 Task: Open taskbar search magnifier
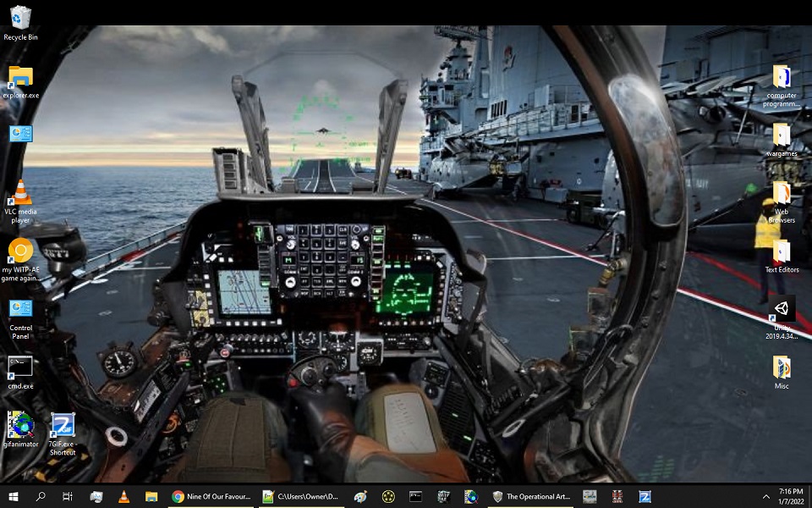(x=41, y=496)
